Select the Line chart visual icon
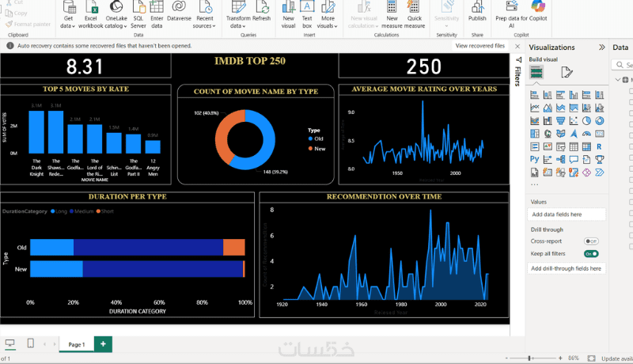This screenshot has width=633, height=364. point(535,108)
